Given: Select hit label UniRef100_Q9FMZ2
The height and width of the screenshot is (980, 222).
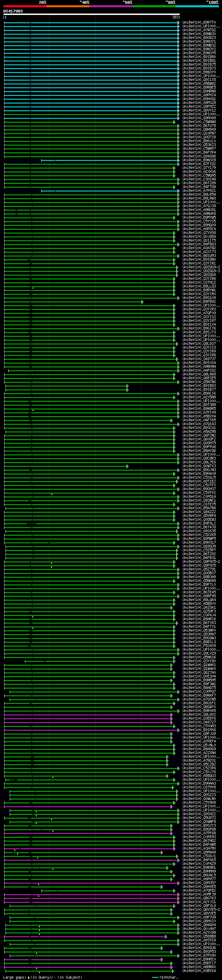Looking at the screenshot, I should [x=199, y=106].
